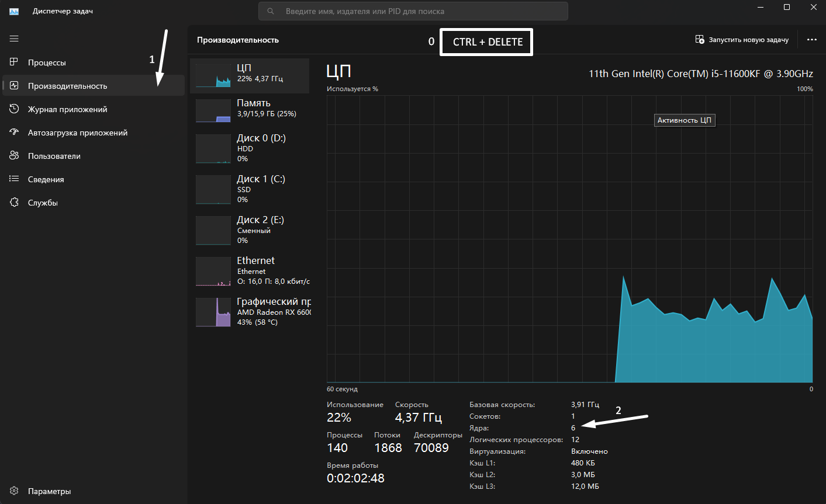Close the Task Manager window

click(814, 8)
